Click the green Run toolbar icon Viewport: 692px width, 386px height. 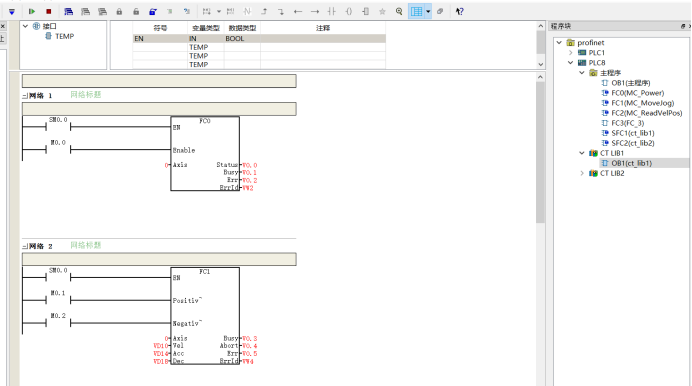tap(31, 11)
